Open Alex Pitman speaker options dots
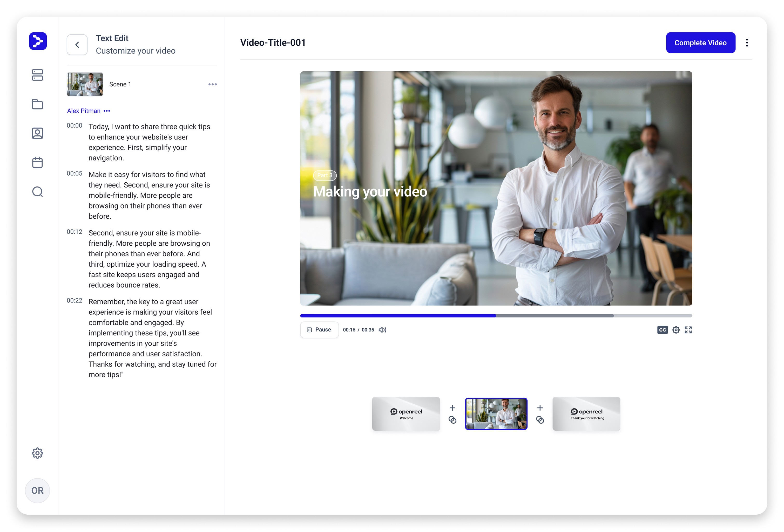The width and height of the screenshot is (784, 532). (x=107, y=111)
